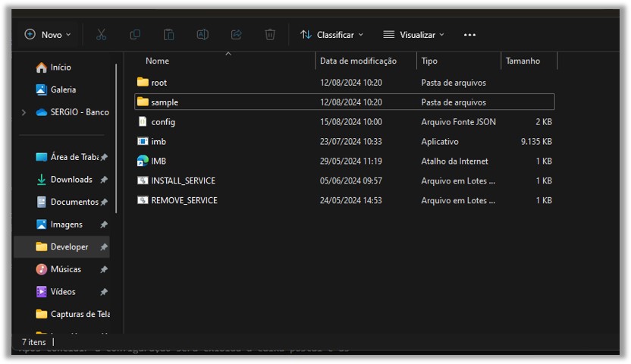Open the IMB internet shortcut
The height and width of the screenshot is (364, 631).
point(159,162)
